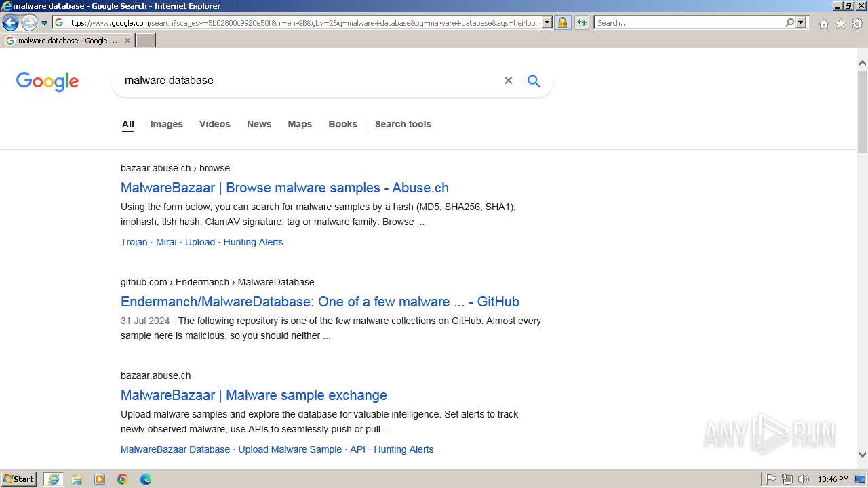Open network tray icon

tap(787, 479)
